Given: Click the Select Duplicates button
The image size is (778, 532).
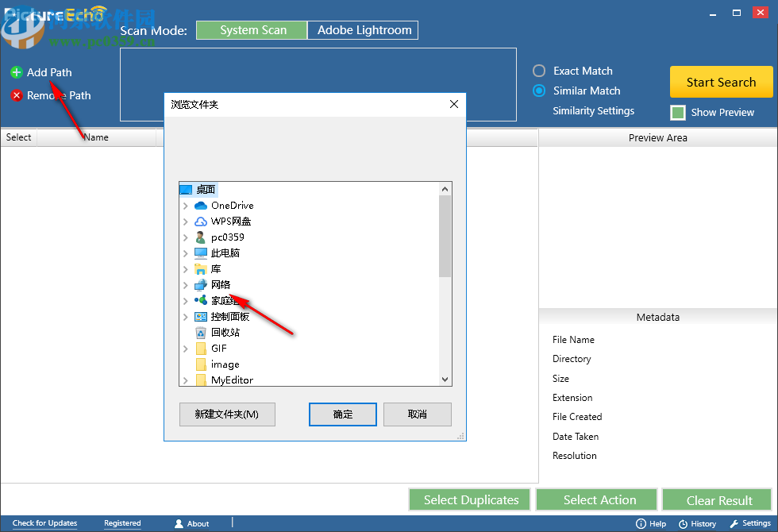Looking at the screenshot, I should pos(469,499).
